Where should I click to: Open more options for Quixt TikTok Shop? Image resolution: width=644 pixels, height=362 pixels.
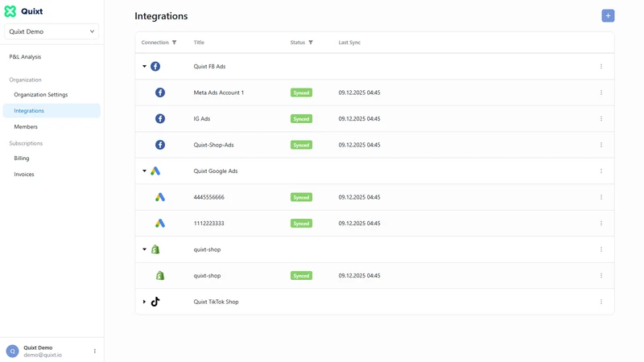[601, 302]
